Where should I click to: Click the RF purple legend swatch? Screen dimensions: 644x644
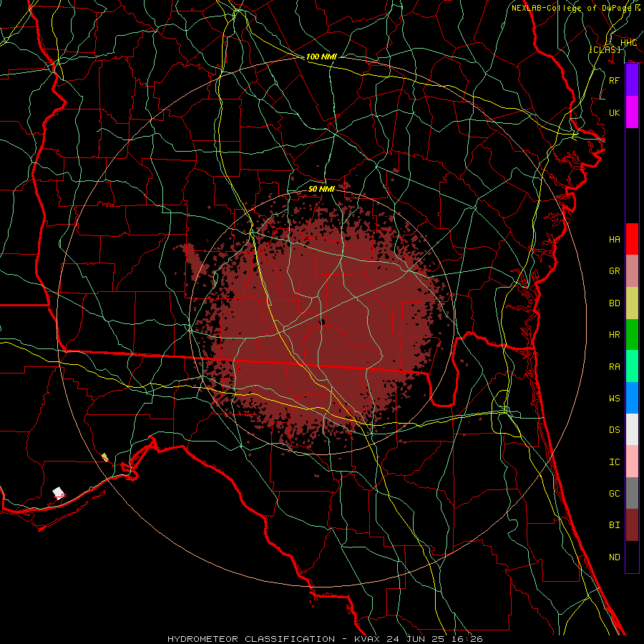(x=632, y=80)
